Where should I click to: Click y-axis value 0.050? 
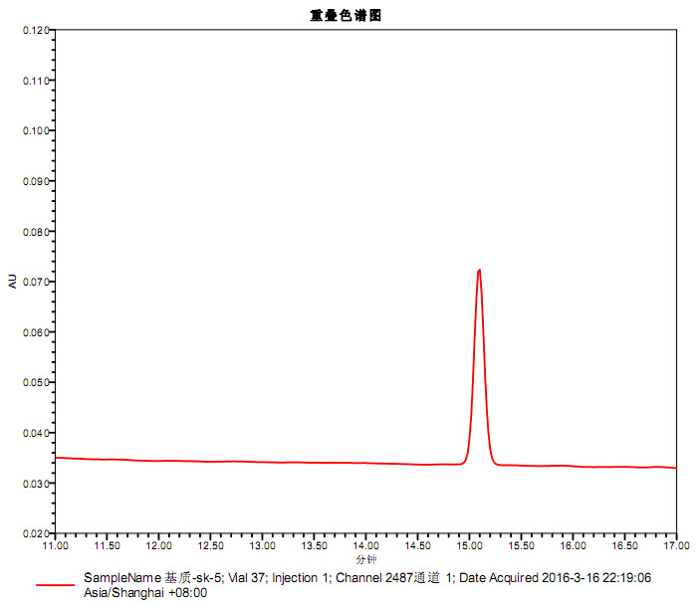(36, 383)
